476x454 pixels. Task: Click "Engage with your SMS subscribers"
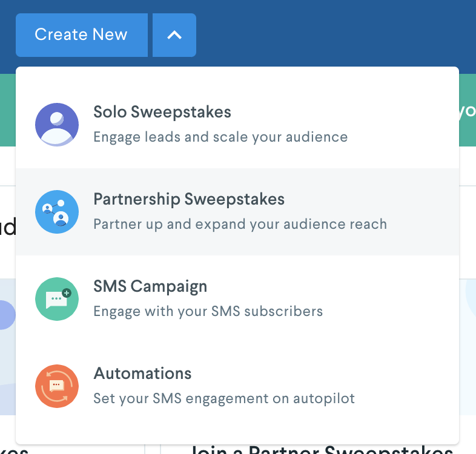208,311
